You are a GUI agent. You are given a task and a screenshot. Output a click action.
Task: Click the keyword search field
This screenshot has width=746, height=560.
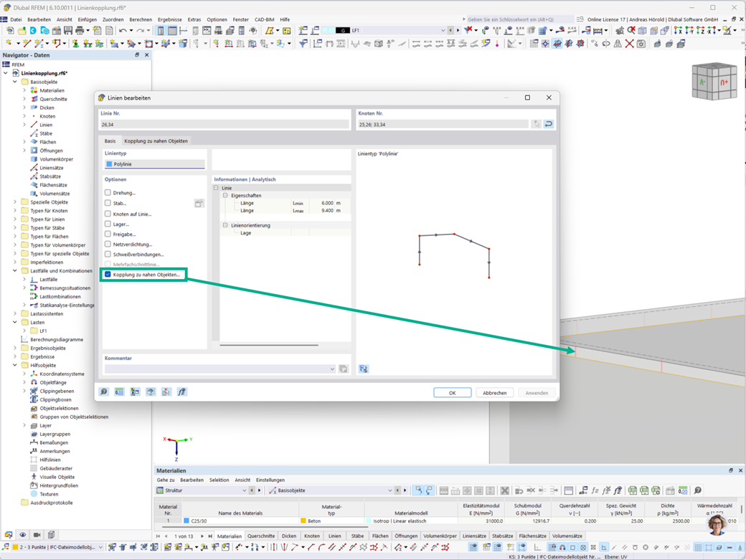[x=519, y=19]
